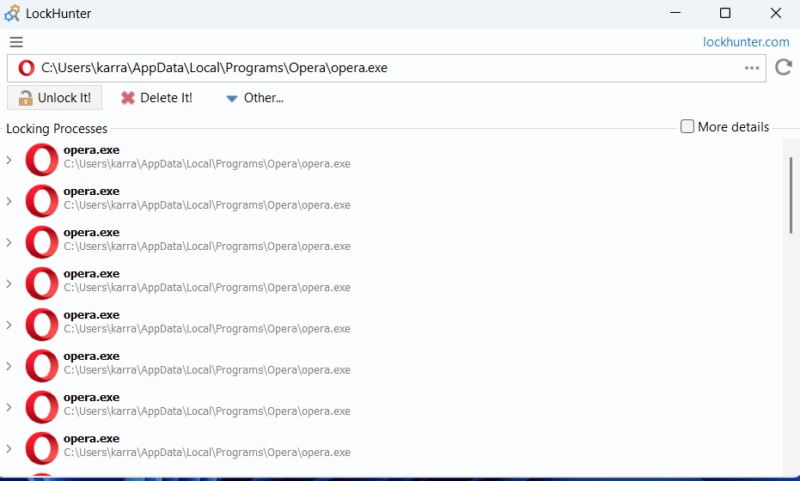Click first opera.exe process icon
Image resolution: width=800 pixels, height=481 pixels.
[x=42, y=160]
